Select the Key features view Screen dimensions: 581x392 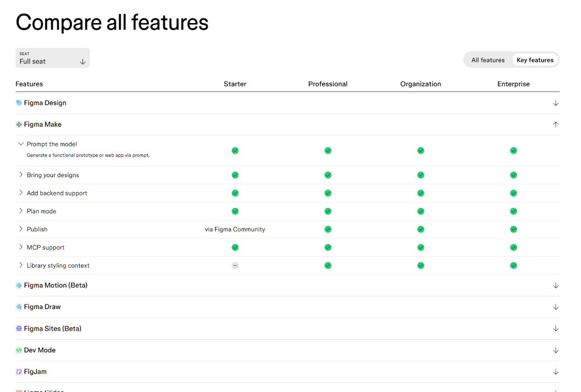click(x=535, y=60)
